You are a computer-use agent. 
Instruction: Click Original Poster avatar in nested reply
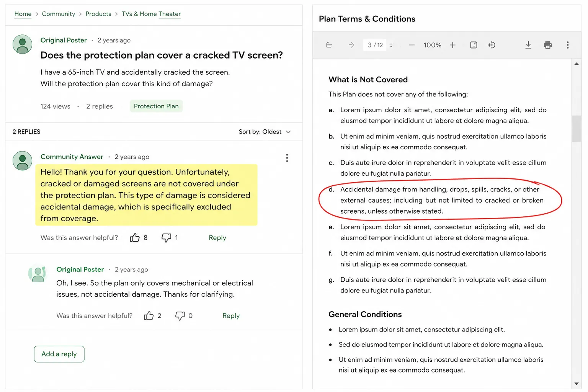click(37, 273)
